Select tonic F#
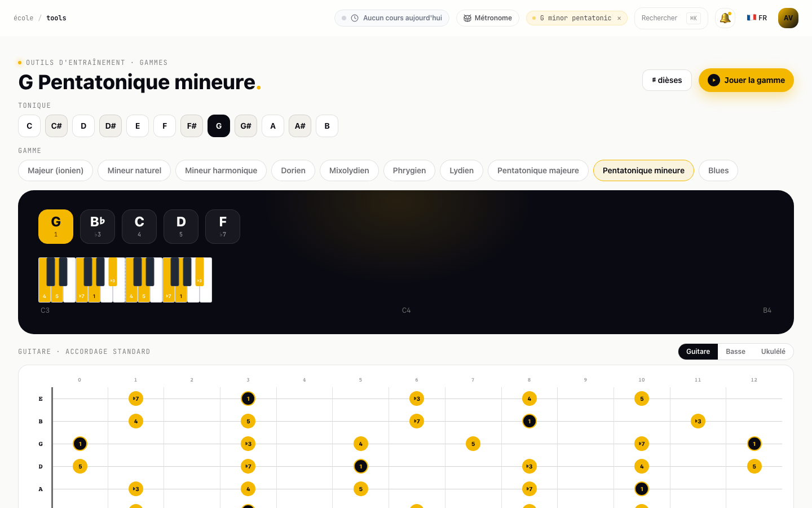Viewport: 812px width, 508px height. [x=192, y=126]
